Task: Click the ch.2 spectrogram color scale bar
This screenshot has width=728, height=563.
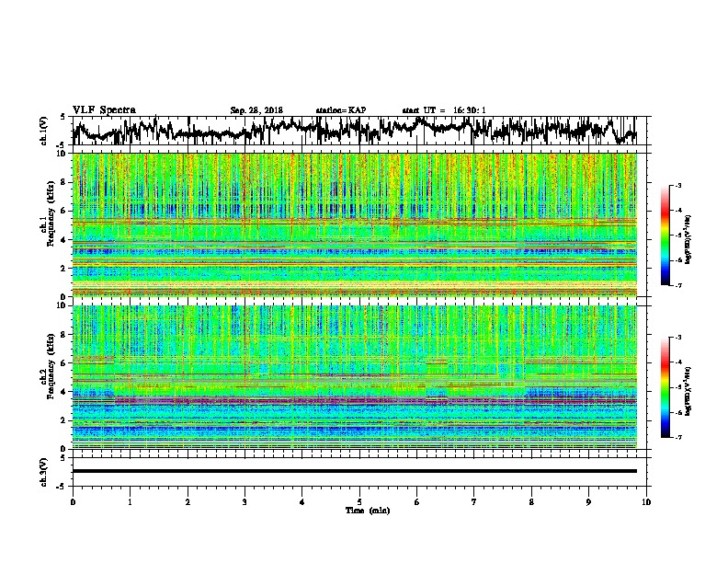Action: (665, 387)
